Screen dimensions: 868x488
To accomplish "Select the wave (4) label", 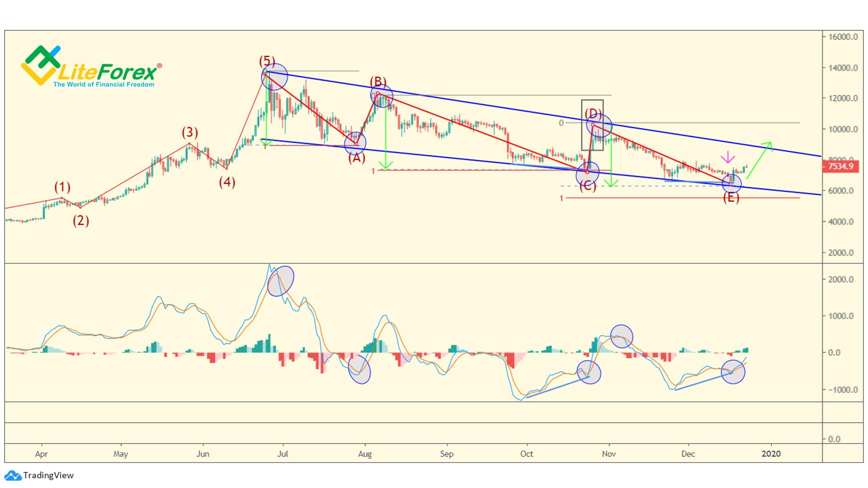I will (x=227, y=182).
